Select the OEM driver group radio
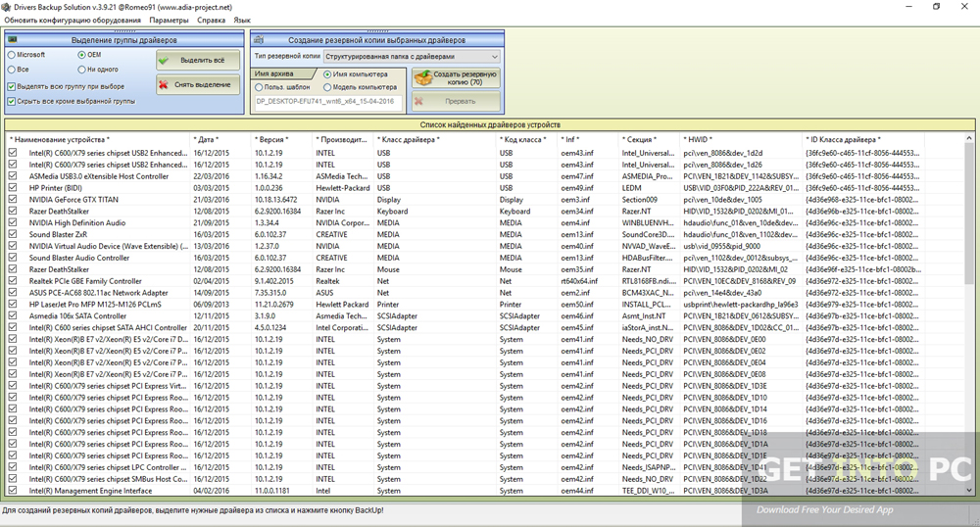980x527 pixels. (81, 55)
